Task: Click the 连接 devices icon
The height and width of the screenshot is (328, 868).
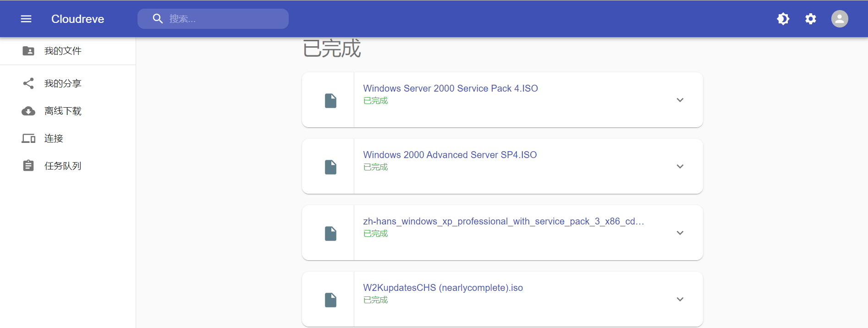Action: 28,138
